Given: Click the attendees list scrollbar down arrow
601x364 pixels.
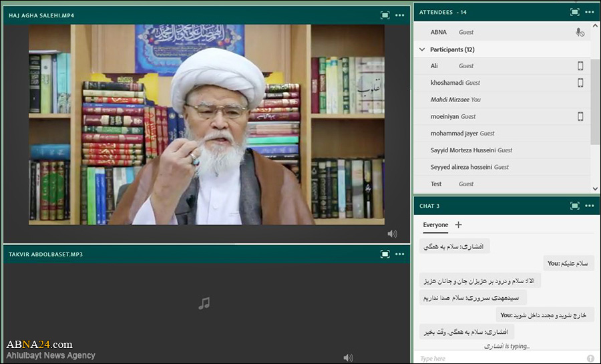Looking at the screenshot, I should click(x=595, y=188).
